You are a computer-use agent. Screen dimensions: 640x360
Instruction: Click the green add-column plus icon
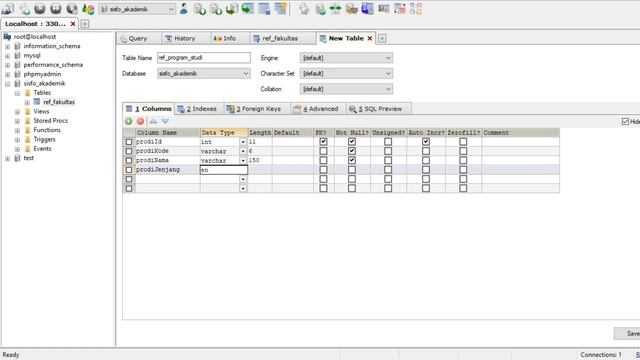[x=129, y=121]
